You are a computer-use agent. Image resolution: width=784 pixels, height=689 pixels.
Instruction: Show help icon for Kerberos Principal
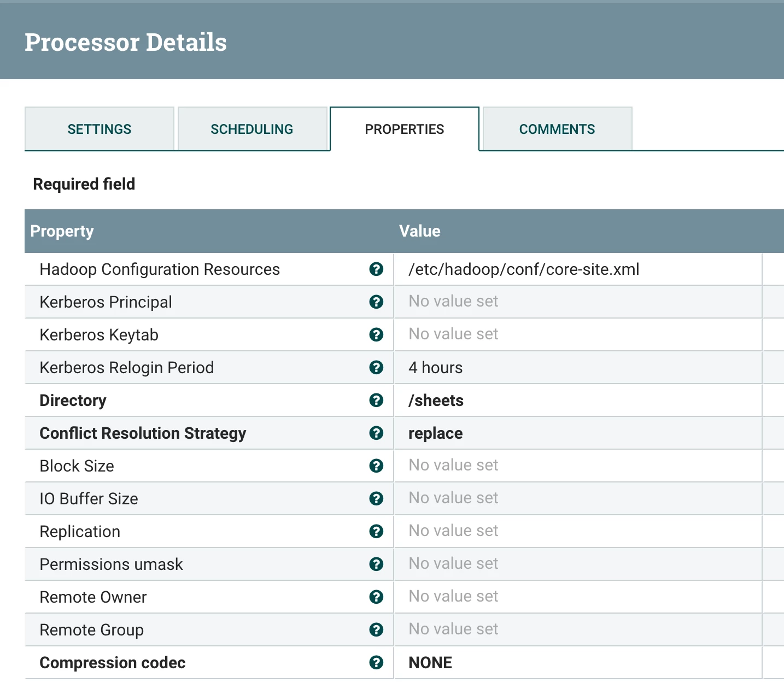tap(376, 302)
